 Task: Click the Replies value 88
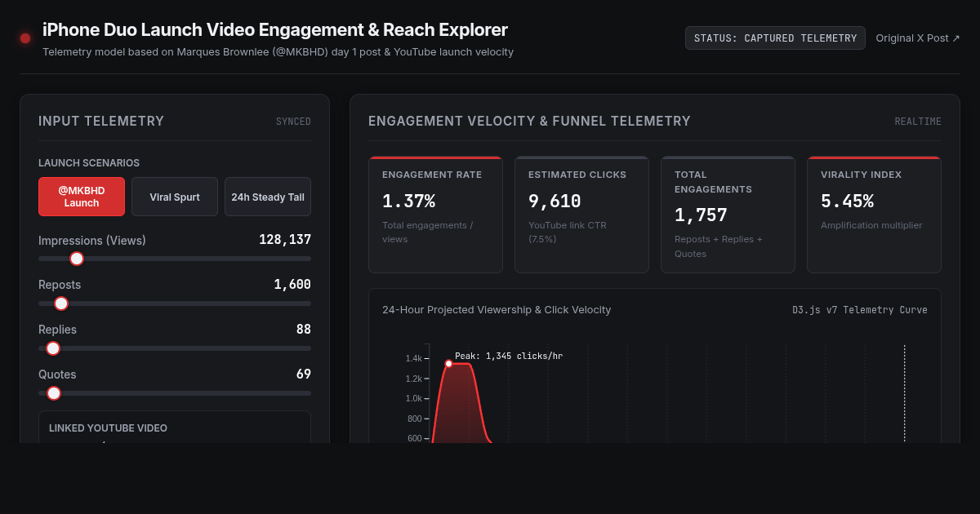pyautogui.click(x=304, y=330)
